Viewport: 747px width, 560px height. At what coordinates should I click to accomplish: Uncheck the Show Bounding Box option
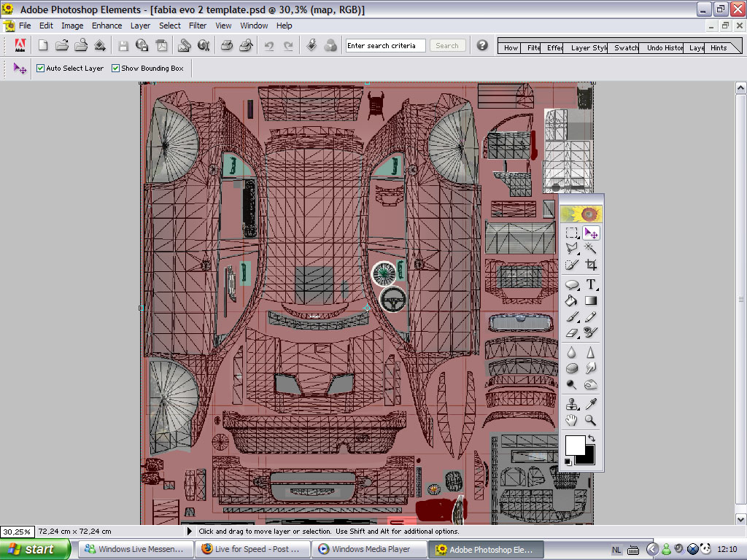click(116, 69)
